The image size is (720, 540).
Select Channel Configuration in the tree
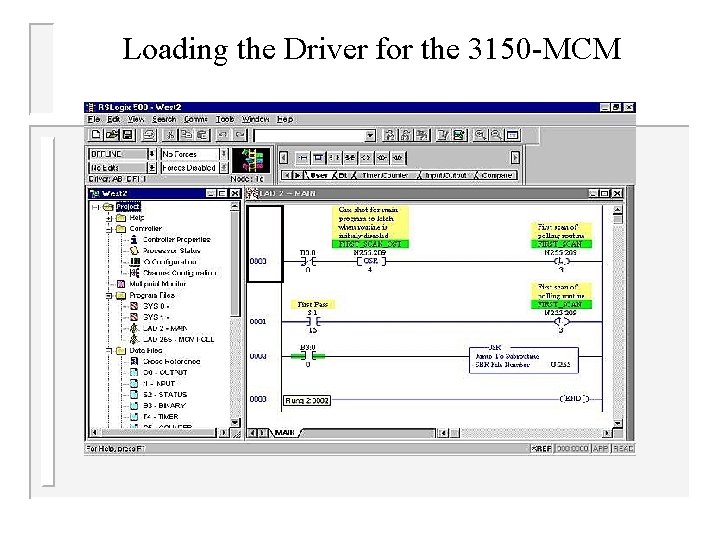tap(180, 273)
